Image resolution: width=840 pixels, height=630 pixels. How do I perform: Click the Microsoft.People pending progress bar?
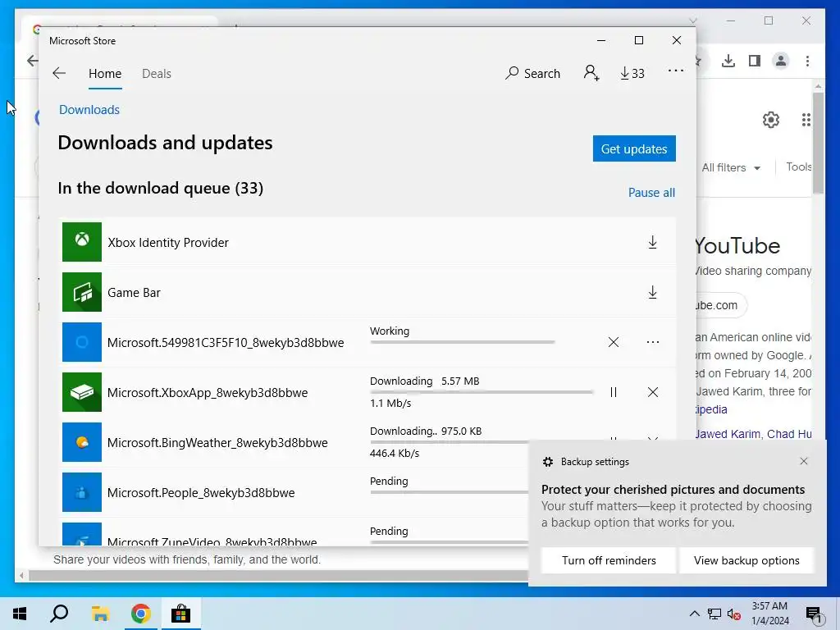click(449, 492)
